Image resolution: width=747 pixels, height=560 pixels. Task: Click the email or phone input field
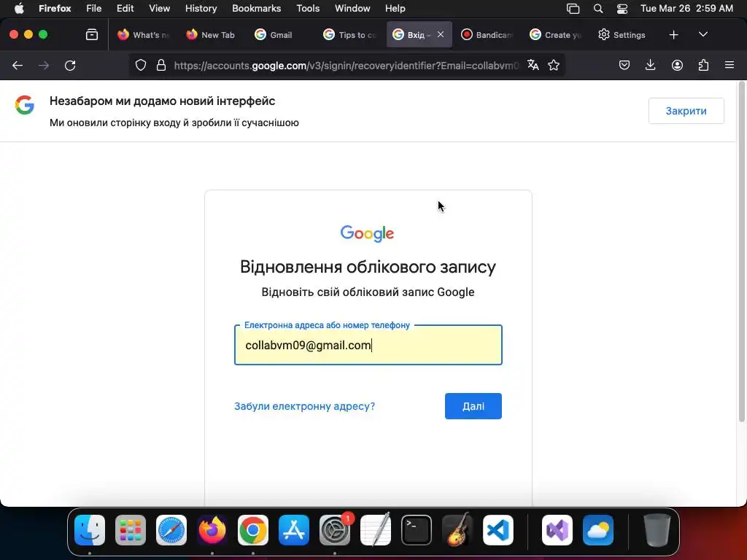pyautogui.click(x=368, y=345)
